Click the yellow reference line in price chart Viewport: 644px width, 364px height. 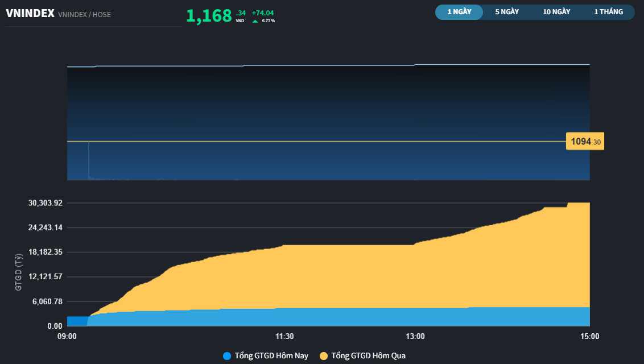coord(316,142)
